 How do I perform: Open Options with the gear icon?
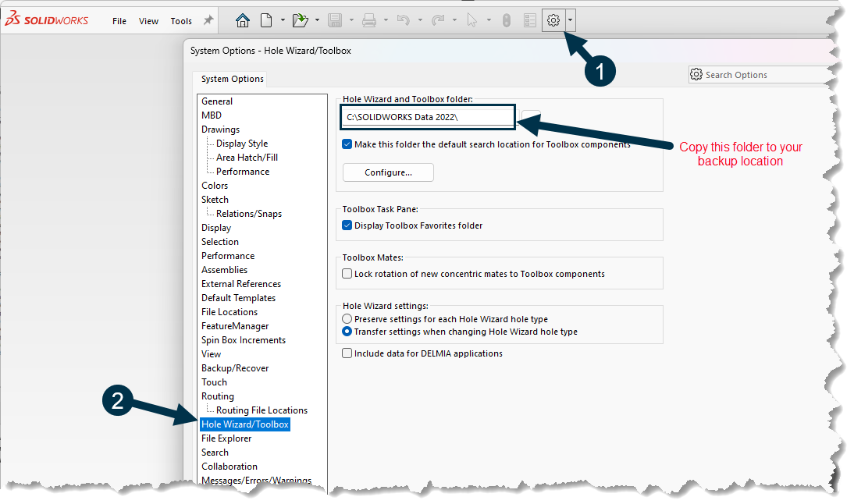553,21
